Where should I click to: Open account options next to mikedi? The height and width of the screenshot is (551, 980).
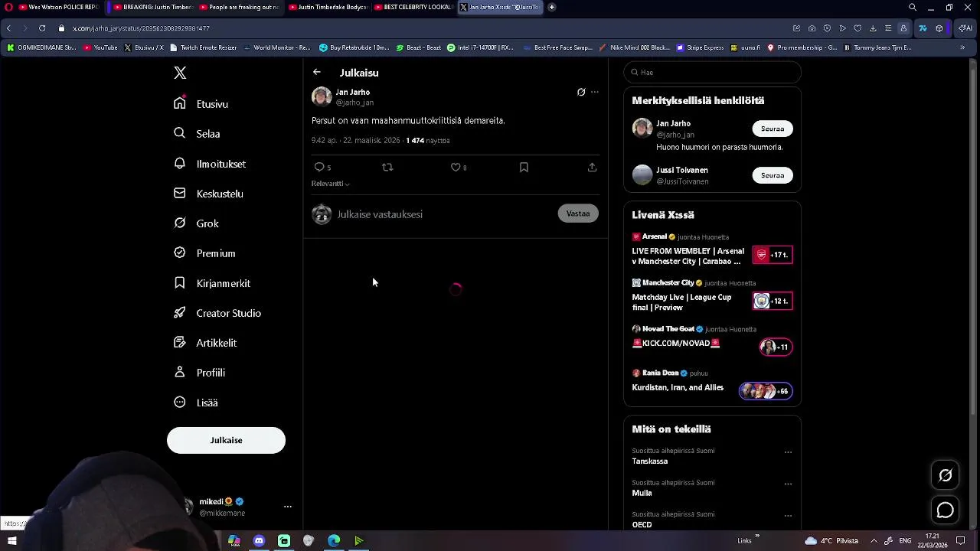(x=288, y=507)
